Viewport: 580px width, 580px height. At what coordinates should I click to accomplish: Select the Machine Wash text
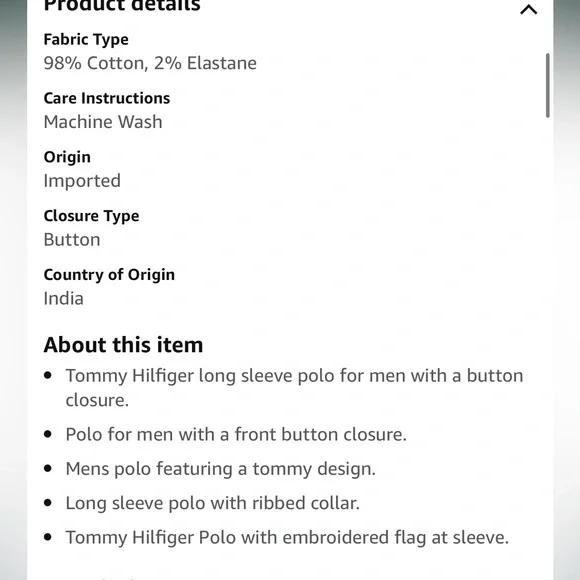pyautogui.click(x=103, y=122)
